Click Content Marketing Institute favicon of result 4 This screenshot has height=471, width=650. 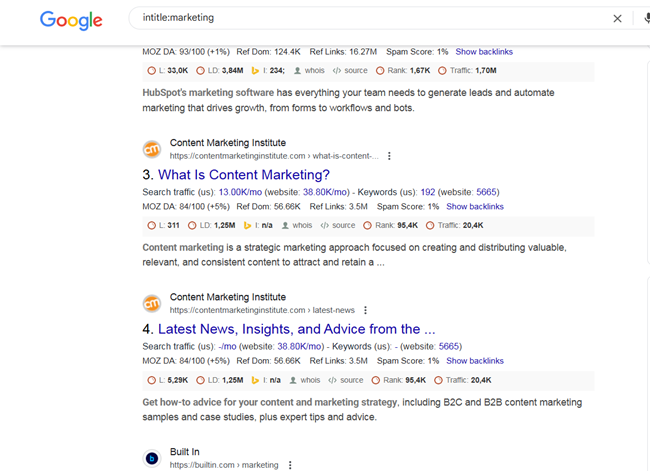(x=152, y=303)
